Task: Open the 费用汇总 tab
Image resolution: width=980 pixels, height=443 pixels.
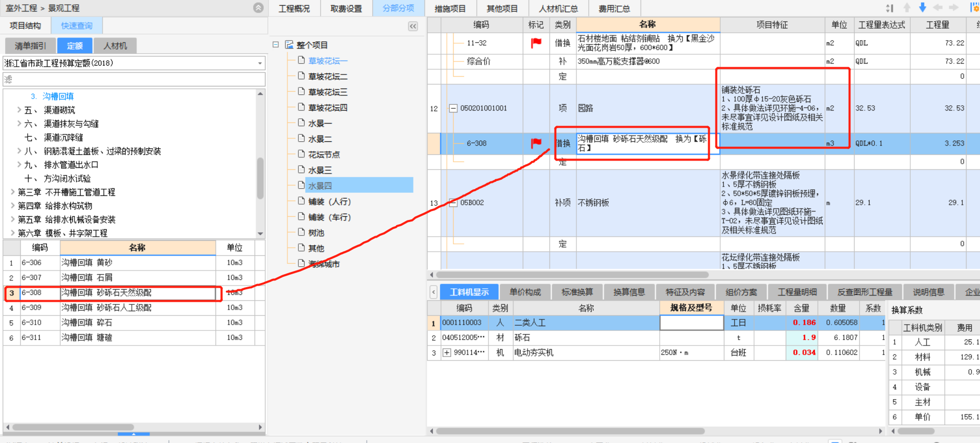Action: pos(614,8)
